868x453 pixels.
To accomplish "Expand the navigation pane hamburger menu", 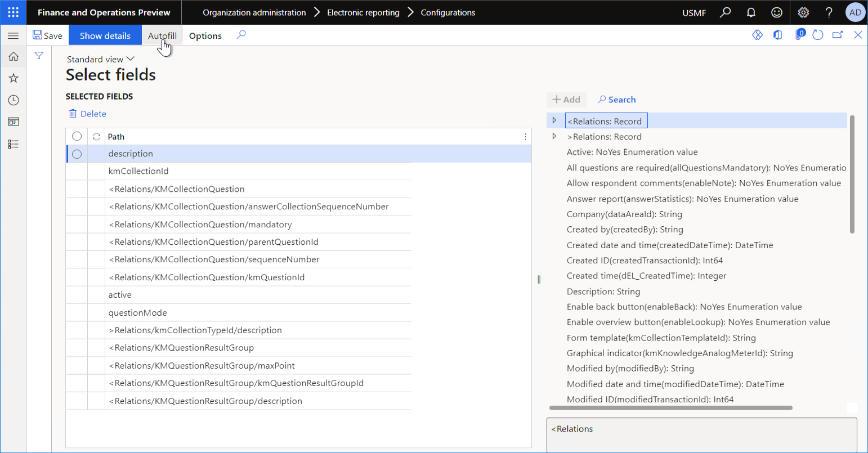I will pyautogui.click(x=13, y=35).
